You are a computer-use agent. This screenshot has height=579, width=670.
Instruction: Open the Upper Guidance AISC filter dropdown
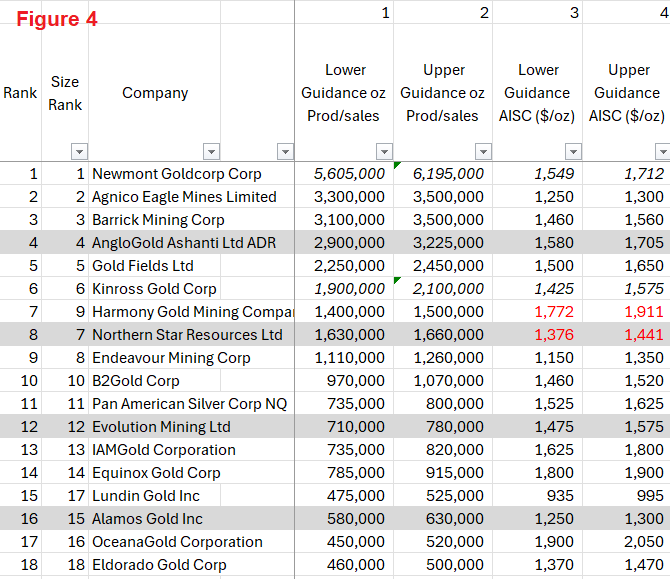tap(663, 152)
